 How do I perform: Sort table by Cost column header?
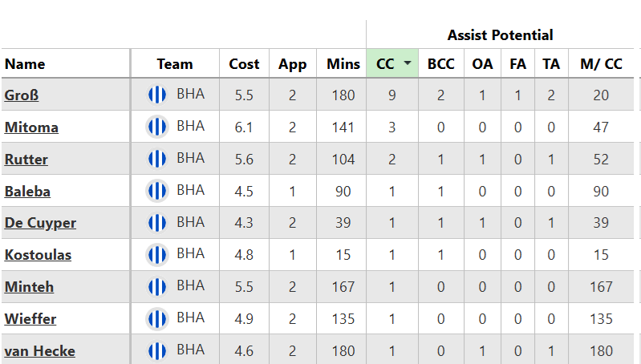pos(244,64)
